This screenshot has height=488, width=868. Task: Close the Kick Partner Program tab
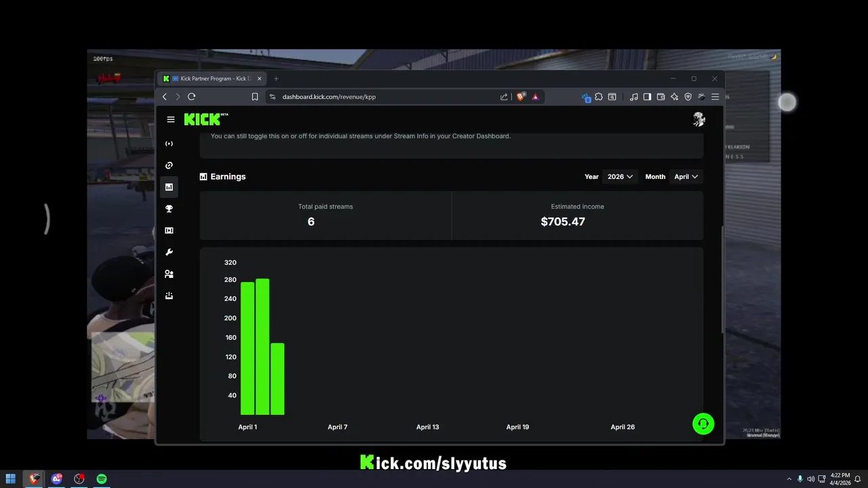click(259, 79)
